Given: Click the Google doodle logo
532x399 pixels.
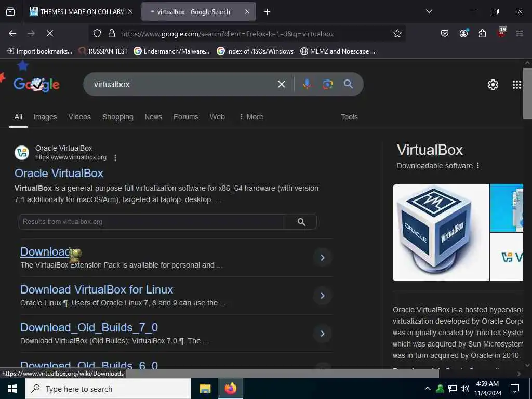Looking at the screenshot, I should 37,84.
